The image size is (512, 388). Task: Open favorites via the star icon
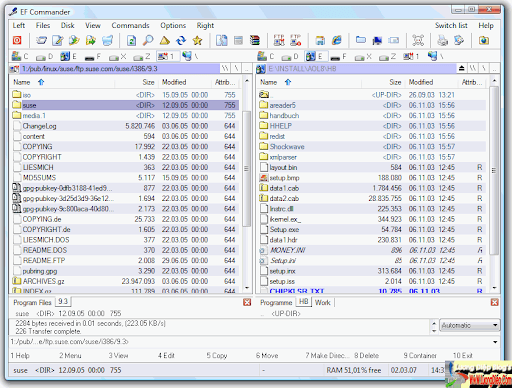(198, 40)
